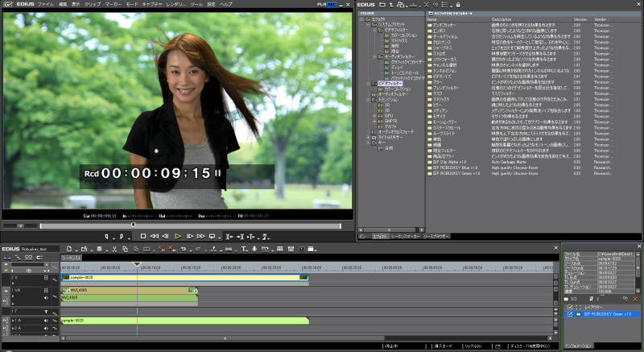Click the Stop button in the player controls

[x=143, y=236]
